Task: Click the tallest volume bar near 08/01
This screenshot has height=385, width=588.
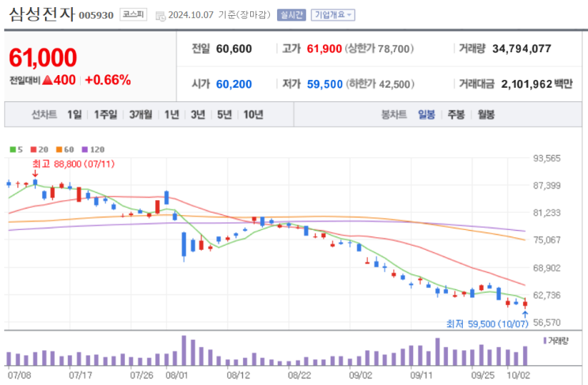Action: coord(184,350)
